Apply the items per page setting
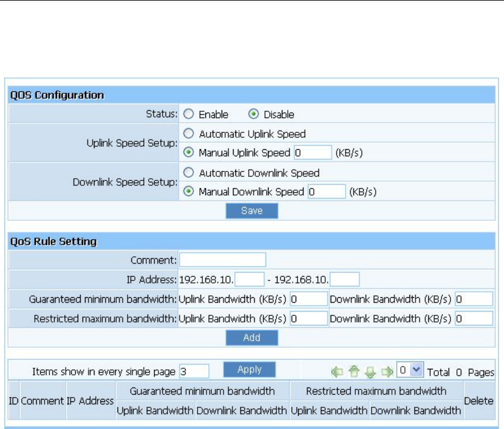The height and width of the screenshot is (429, 504). (x=249, y=369)
